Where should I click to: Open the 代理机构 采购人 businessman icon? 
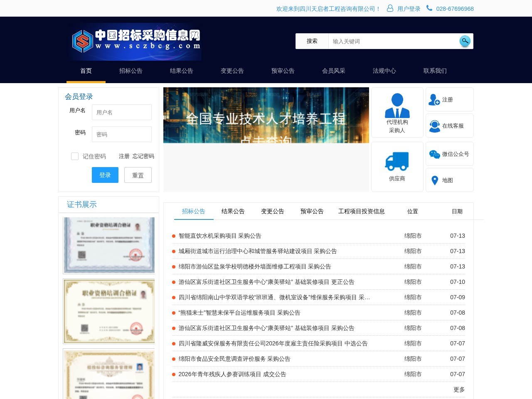(397, 106)
